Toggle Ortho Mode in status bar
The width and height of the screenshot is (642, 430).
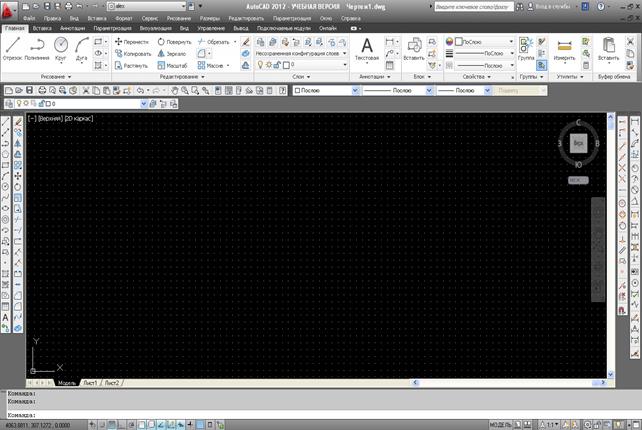(122, 425)
